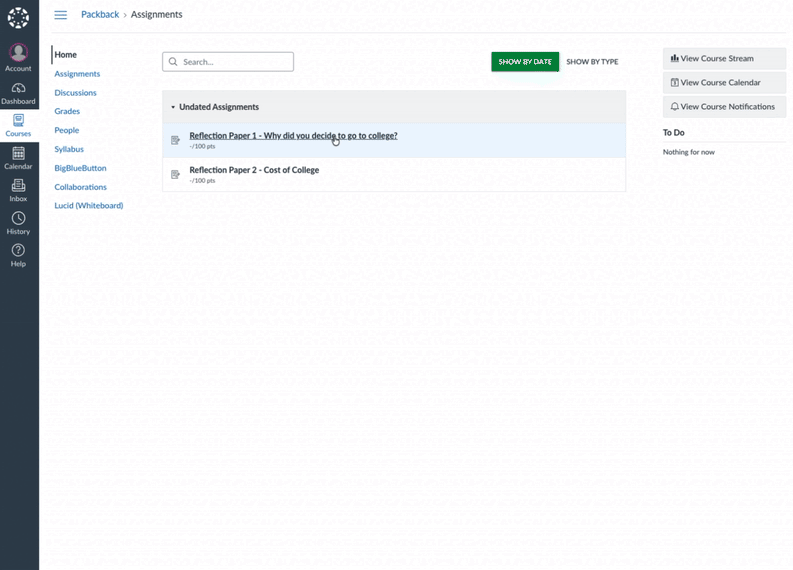Open People in course navigation
This screenshot has width=793, height=570.
[67, 130]
